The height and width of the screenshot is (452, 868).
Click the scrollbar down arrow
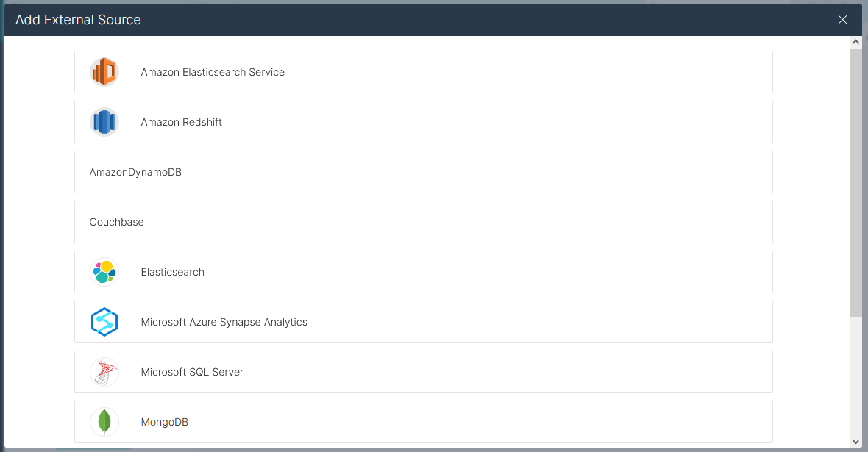click(855, 441)
